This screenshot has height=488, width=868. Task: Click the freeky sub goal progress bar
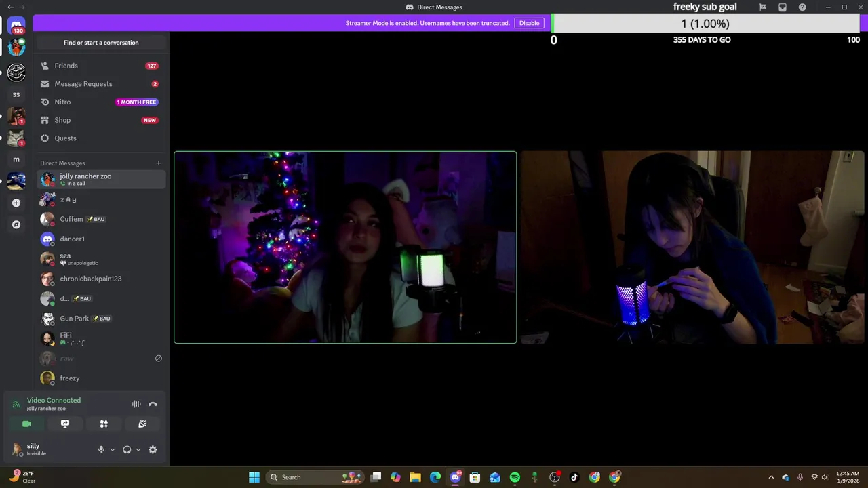coord(705,24)
